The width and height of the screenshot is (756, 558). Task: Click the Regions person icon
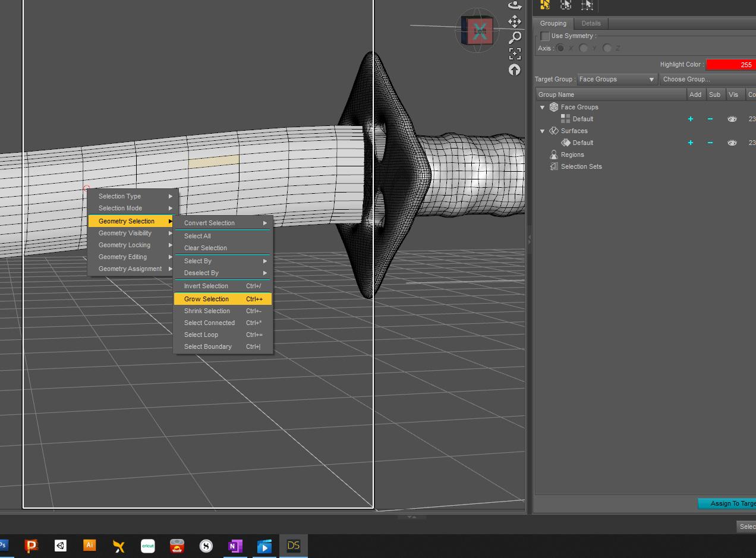554,155
